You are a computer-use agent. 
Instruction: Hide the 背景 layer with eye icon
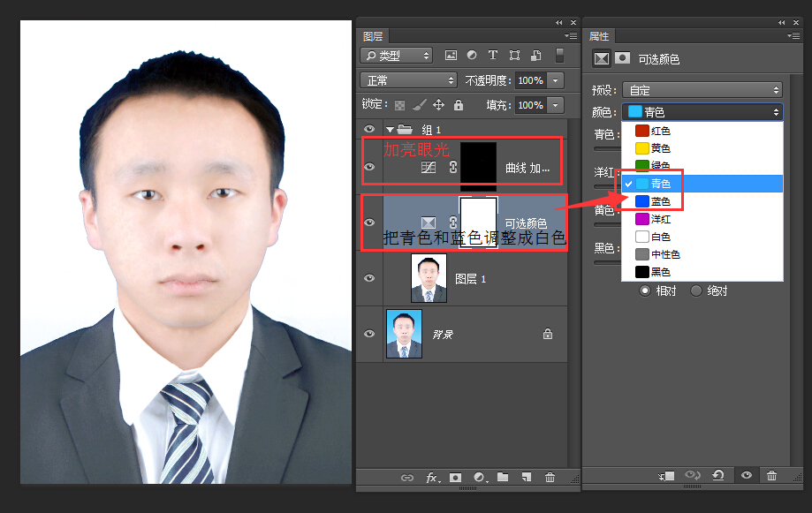[369, 335]
